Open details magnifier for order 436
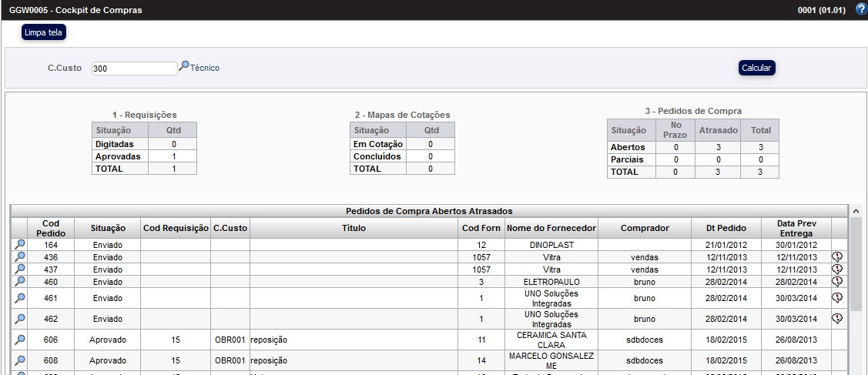This screenshot has height=375, width=868. point(20,257)
